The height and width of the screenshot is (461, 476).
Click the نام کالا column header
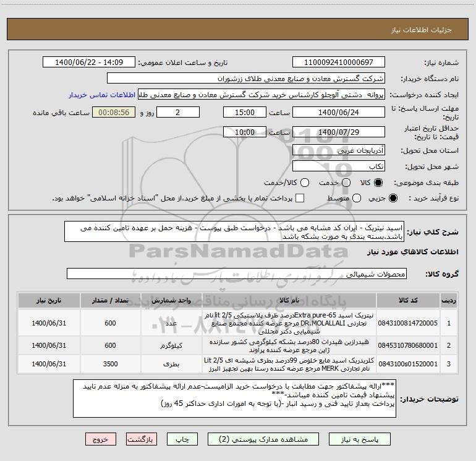(289, 301)
